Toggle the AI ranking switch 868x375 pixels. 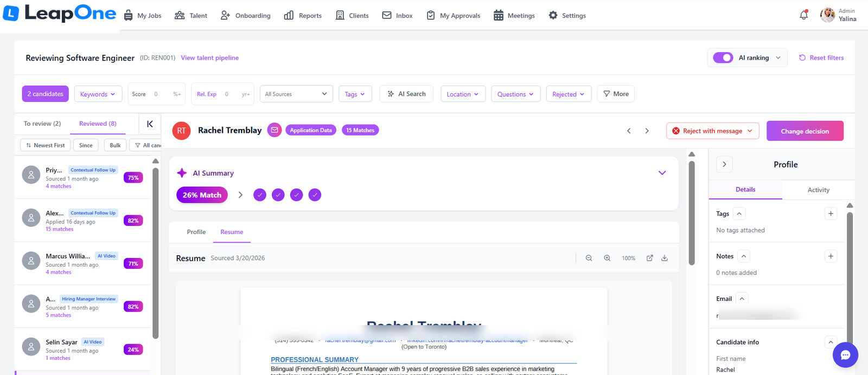723,57
